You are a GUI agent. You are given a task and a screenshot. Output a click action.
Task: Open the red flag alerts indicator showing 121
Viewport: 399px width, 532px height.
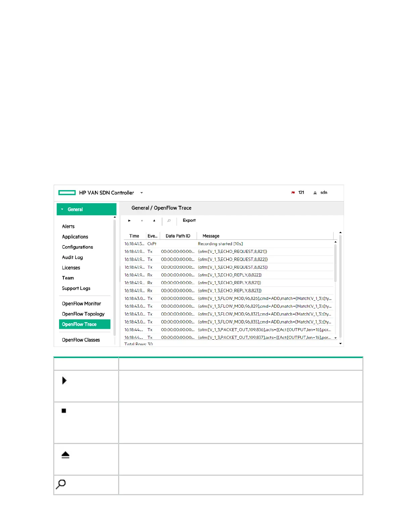coord(298,192)
